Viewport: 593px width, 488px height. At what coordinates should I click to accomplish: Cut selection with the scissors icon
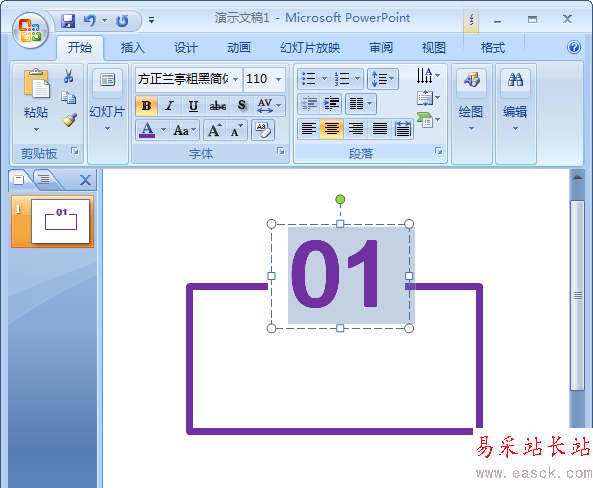[x=68, y=76]
